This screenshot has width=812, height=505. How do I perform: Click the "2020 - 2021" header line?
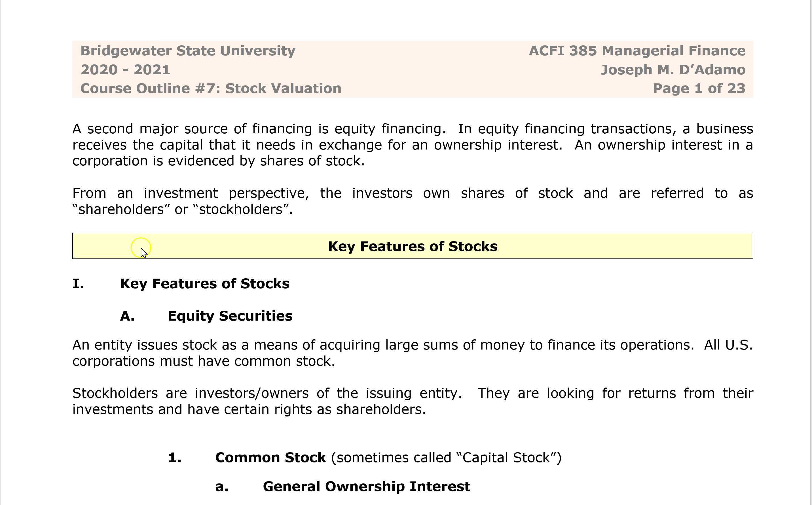pos(125,70)
